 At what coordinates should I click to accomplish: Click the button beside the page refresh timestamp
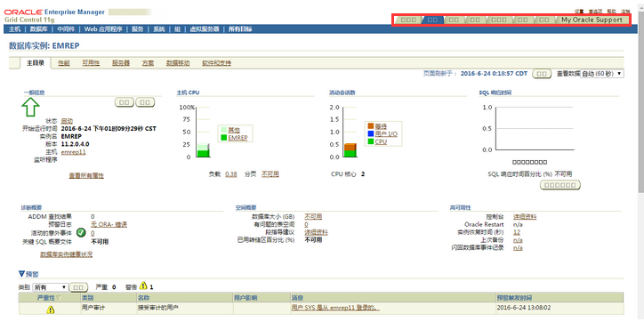tap(542, 74)
